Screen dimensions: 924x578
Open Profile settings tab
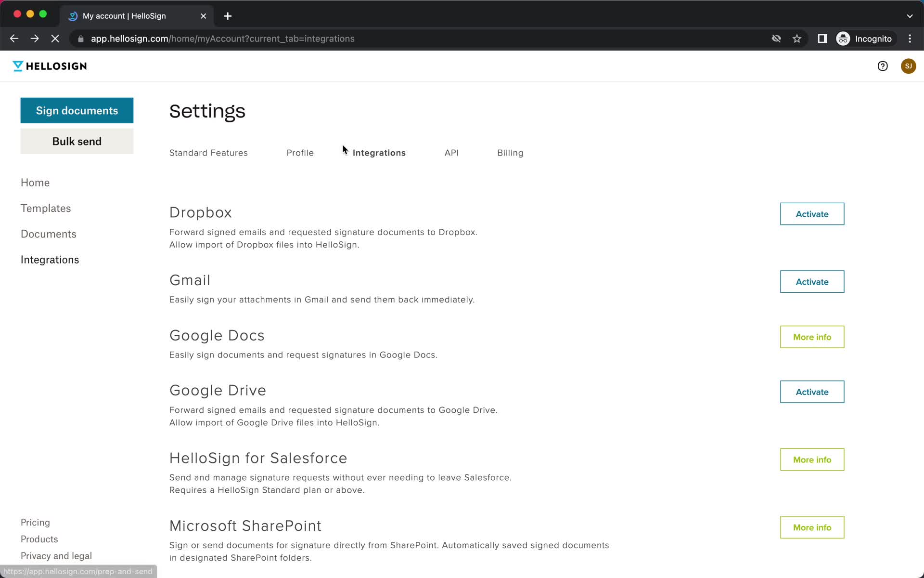coord(300,153)
